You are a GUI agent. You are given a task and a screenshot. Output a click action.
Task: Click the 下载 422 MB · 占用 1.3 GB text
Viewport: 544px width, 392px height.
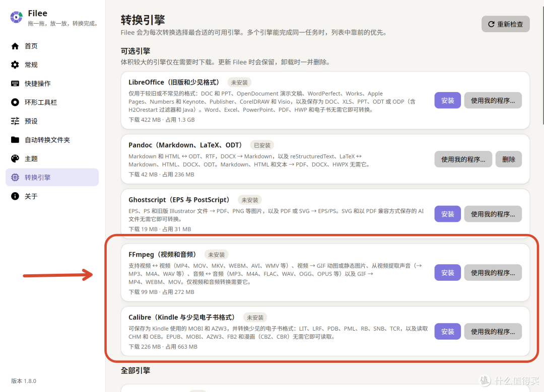point(162,120)
